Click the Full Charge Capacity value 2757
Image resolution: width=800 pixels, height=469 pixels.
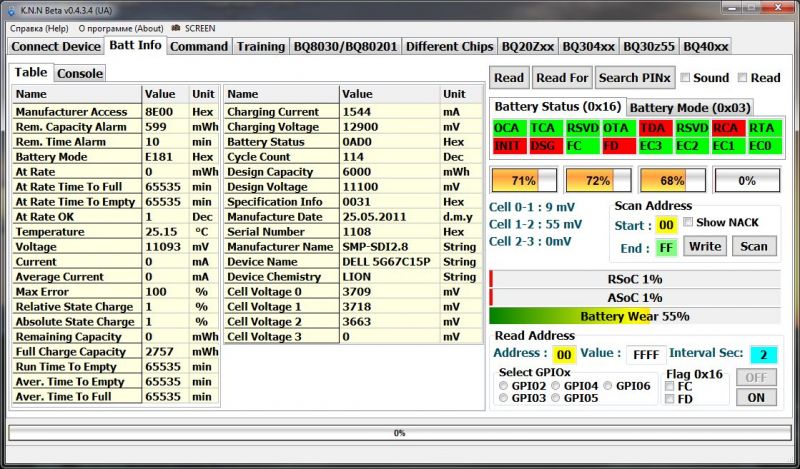(165, 352)
